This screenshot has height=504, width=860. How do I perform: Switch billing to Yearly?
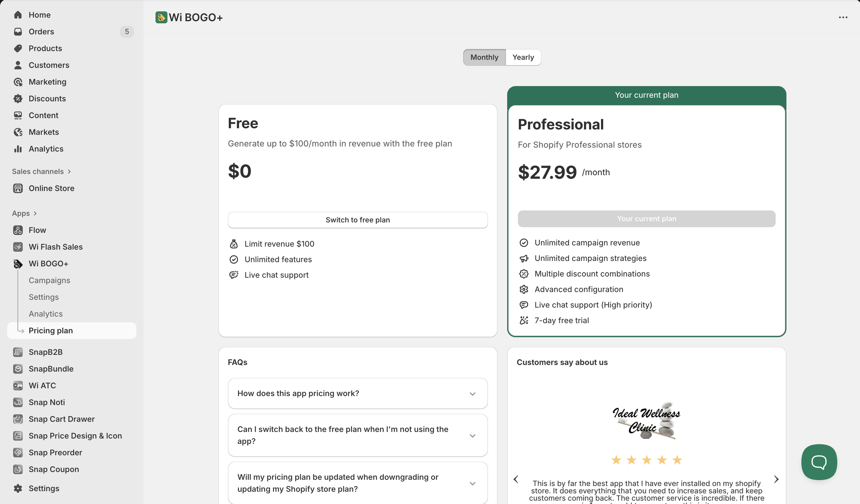(523, 57)
